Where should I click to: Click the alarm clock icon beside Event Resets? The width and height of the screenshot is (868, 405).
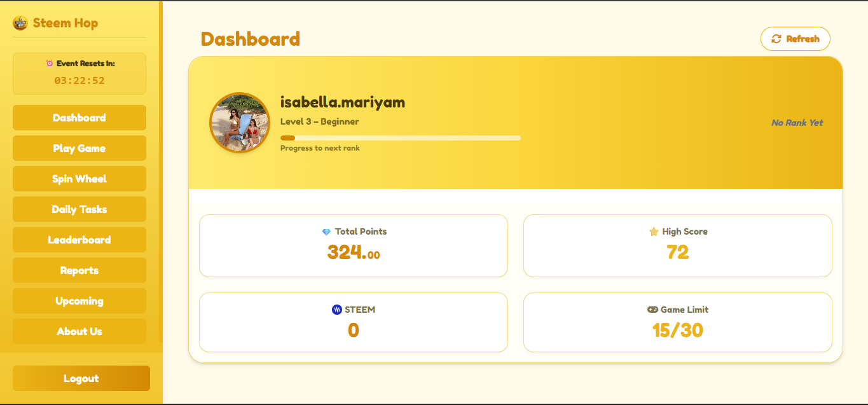[x=50, y=64]
